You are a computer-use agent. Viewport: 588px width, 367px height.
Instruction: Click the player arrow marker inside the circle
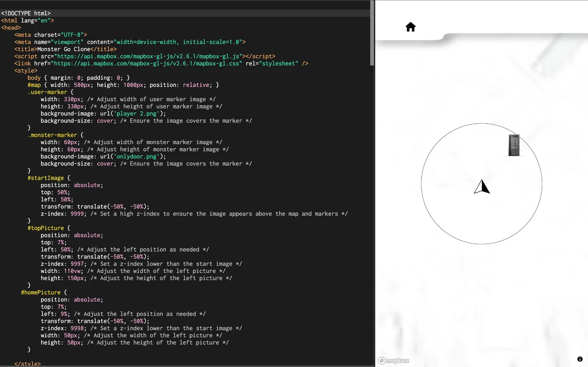point(482,187)
